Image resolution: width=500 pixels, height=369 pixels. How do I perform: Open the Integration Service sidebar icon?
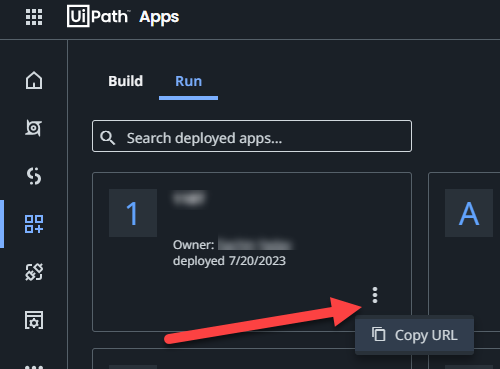[x=34, y=272]
